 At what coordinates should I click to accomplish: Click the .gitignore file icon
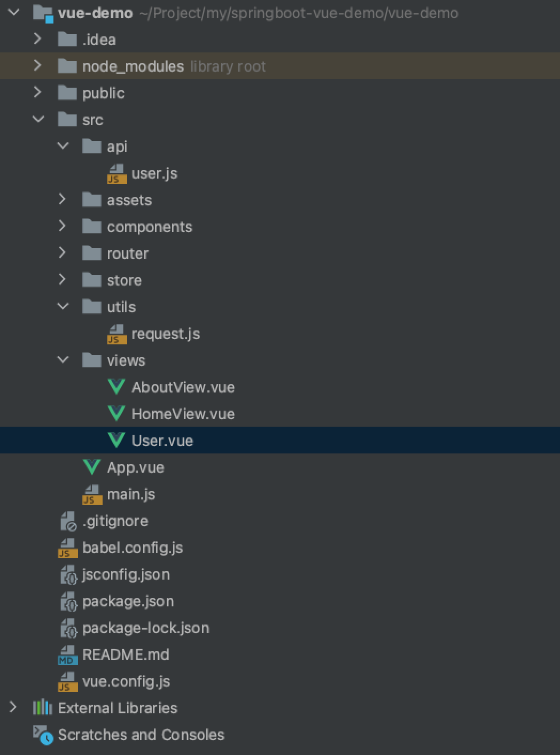tap(68, 521)
